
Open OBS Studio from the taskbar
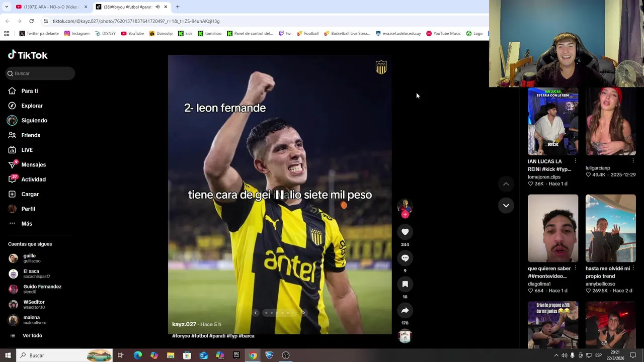(286, 355)
